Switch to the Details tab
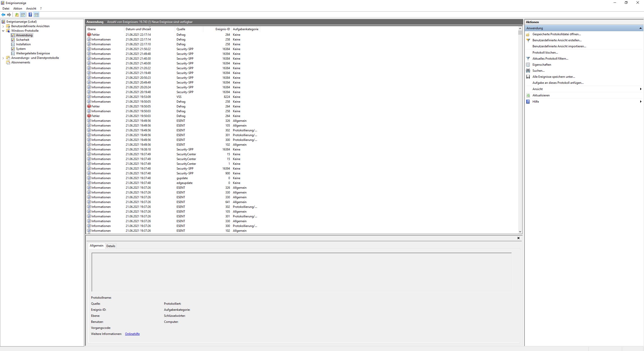Viewport: 644px width, 351px height. tap(111, 246)
